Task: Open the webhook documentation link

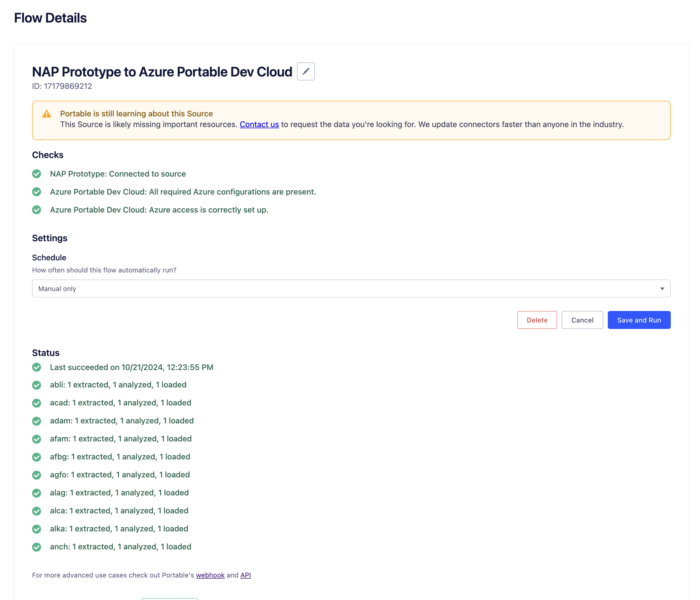Action: [210, 575]
